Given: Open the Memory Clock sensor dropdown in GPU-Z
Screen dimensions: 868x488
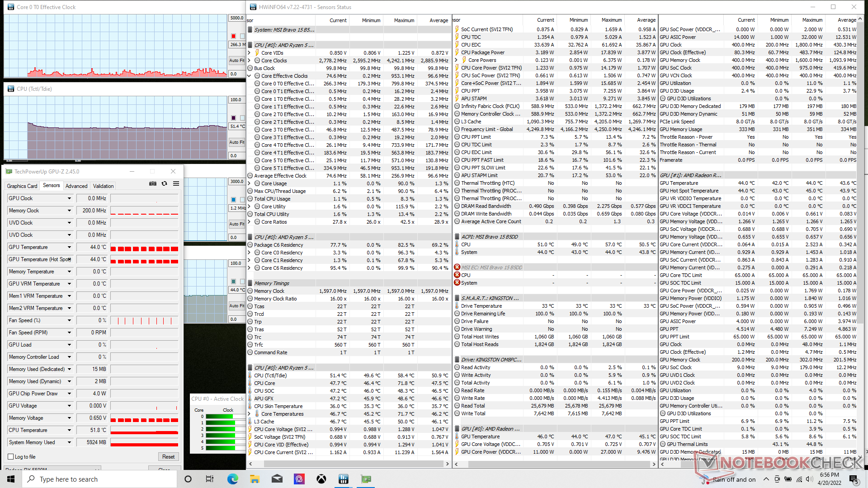Looking at the screenshot, I should [x=69, y=211].
